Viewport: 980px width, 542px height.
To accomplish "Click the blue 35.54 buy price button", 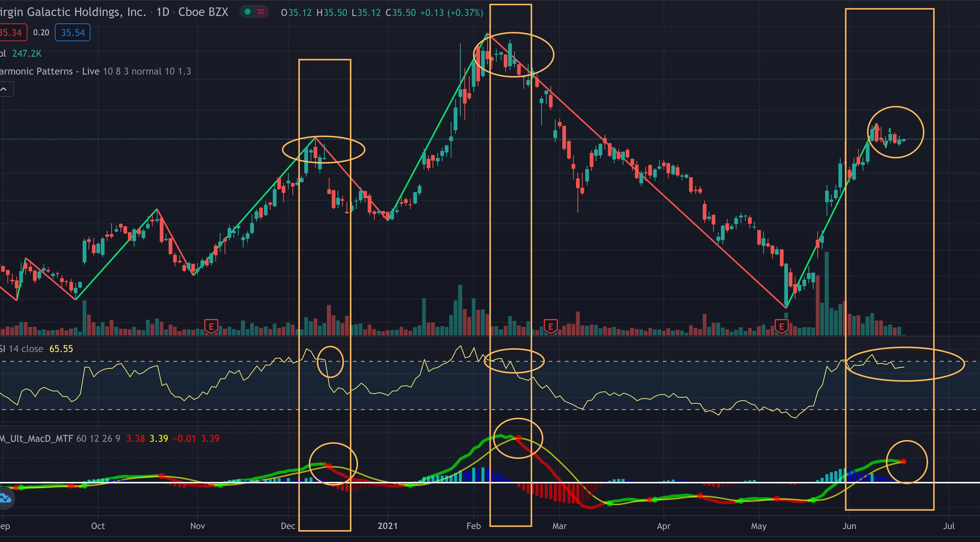I will (73, 32).
